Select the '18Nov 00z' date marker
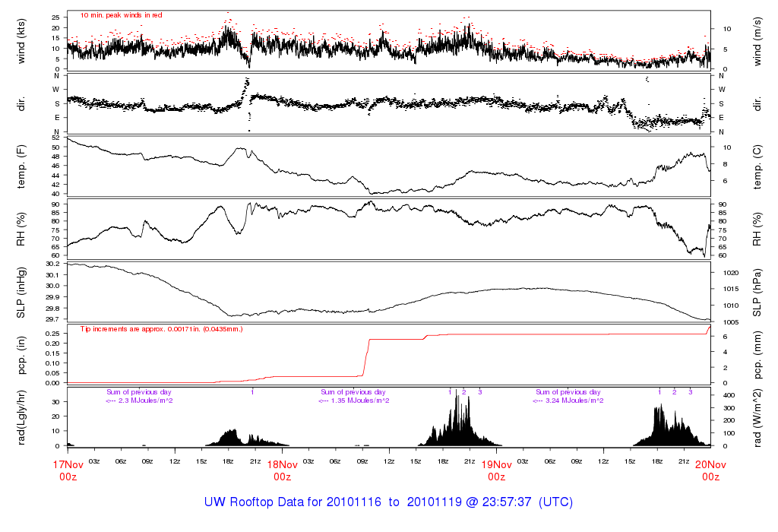The image size is (778, 532). [283, 470]
